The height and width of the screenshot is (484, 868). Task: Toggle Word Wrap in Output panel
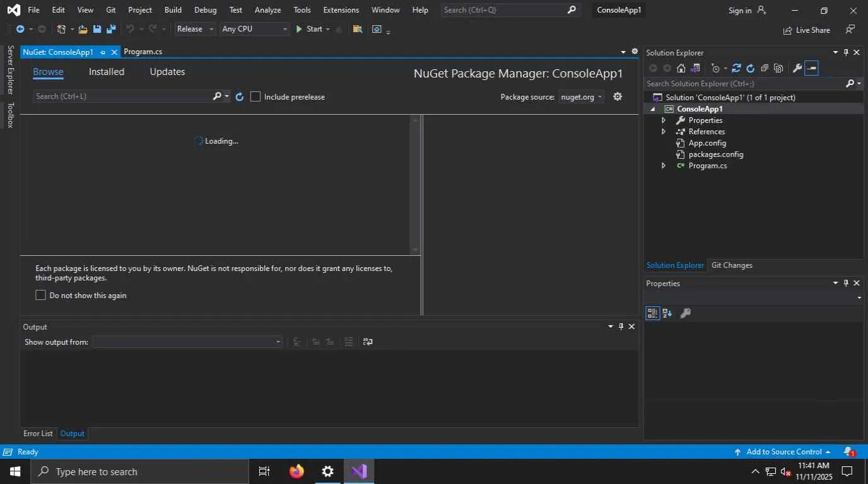click(x=368, y=342)
